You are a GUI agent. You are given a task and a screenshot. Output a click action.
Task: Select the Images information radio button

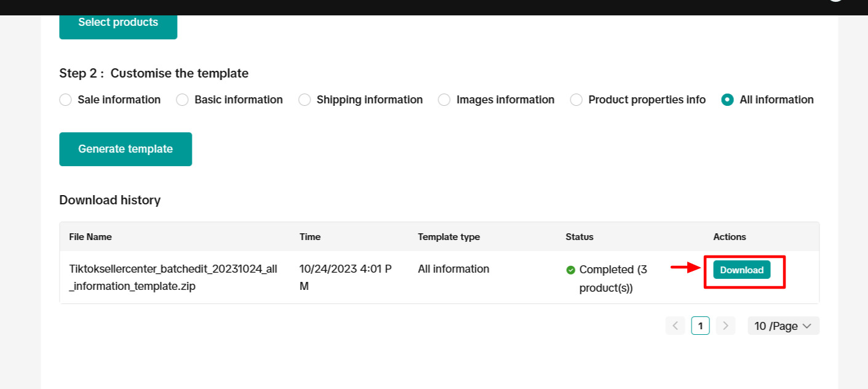(444, 100)
